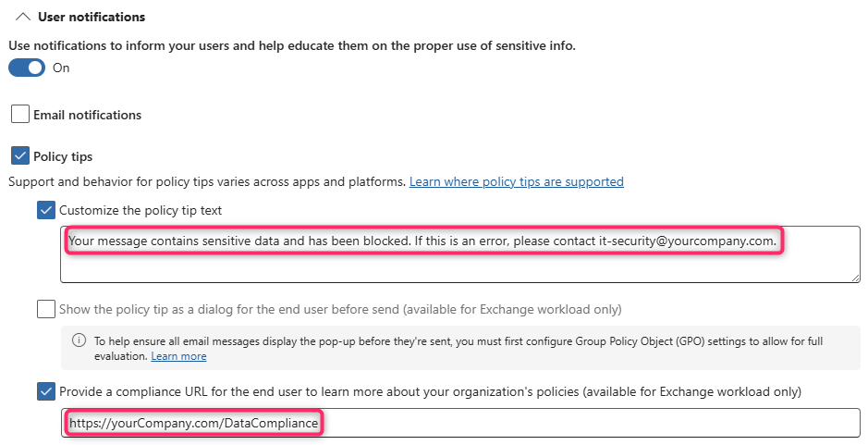Open the Learn more link about GPO settings
Screen dimensions: 868x445
(x=178, y=356)
